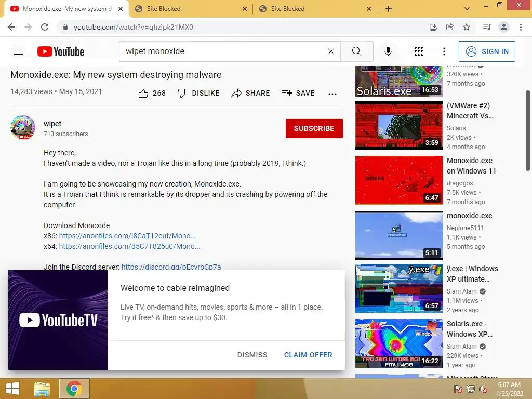Open the x86 anonfiles download link
532x399 pixels.
click(127, 236)
